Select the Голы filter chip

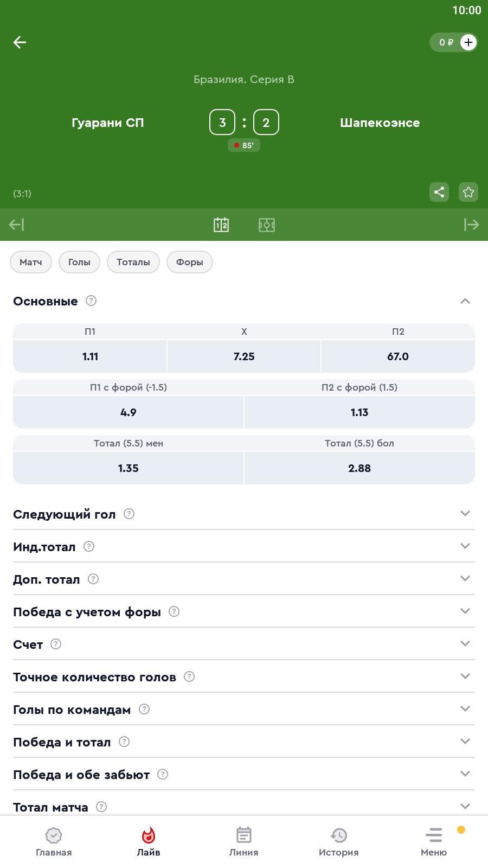point(79,262)
